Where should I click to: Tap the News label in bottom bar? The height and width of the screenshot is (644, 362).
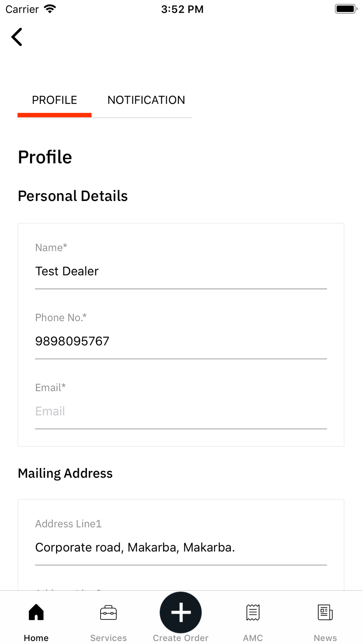325,638
